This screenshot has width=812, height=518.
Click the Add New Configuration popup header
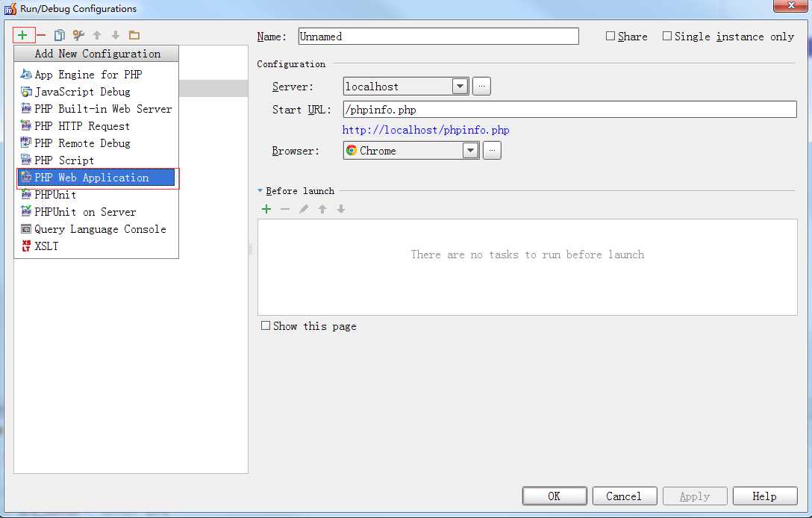tap(96, 54)
